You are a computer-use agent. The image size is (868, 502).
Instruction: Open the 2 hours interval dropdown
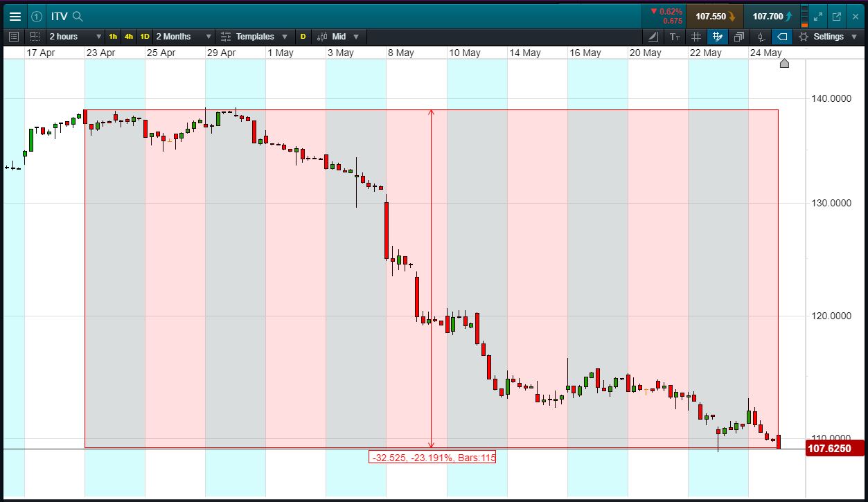pyautogui.click(x=75, y=37)
